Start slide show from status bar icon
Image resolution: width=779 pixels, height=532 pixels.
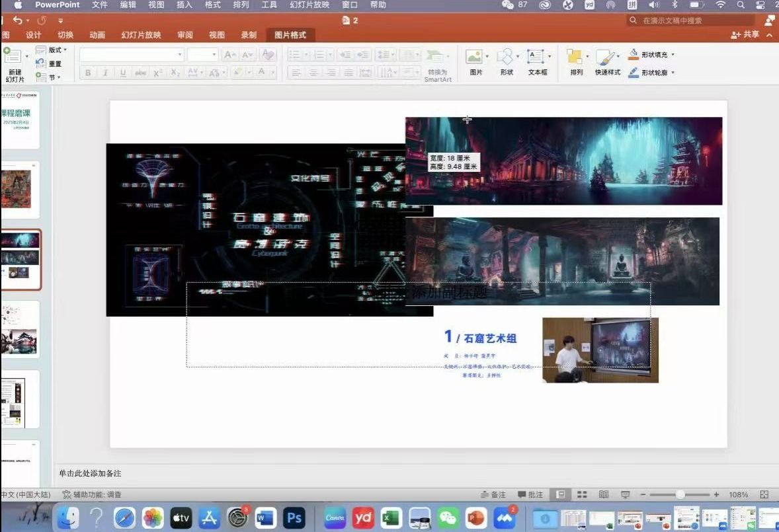coord(625,494)
